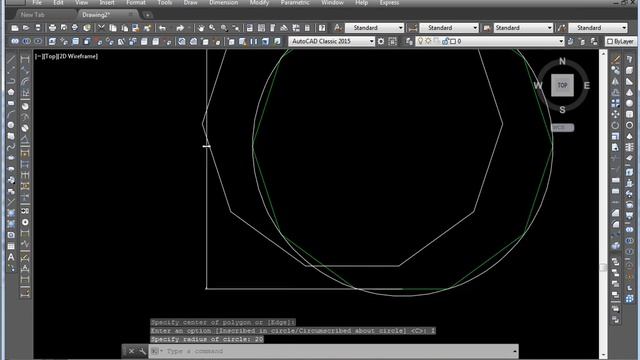Open the Dimension menu

click(224, 2)
